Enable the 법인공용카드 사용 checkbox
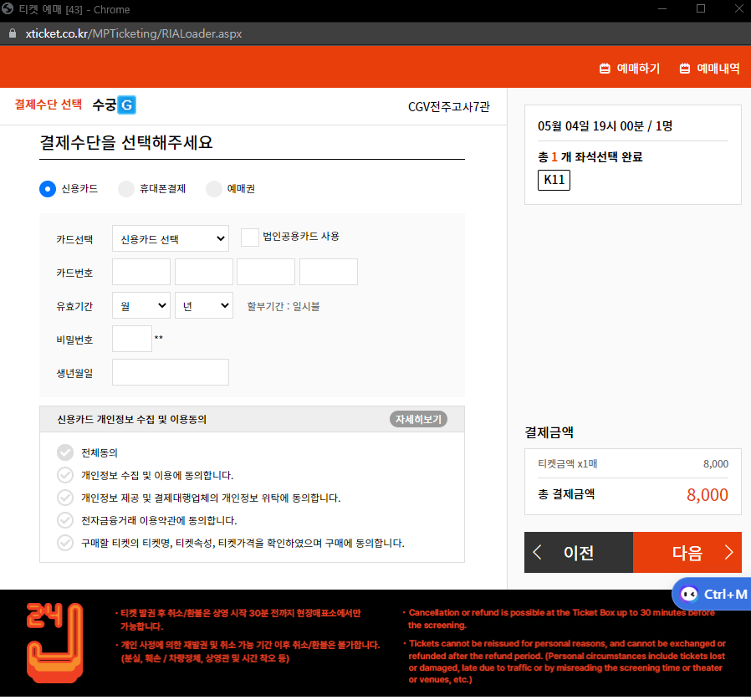The image size is (751, 700). (x=249, y=238)
